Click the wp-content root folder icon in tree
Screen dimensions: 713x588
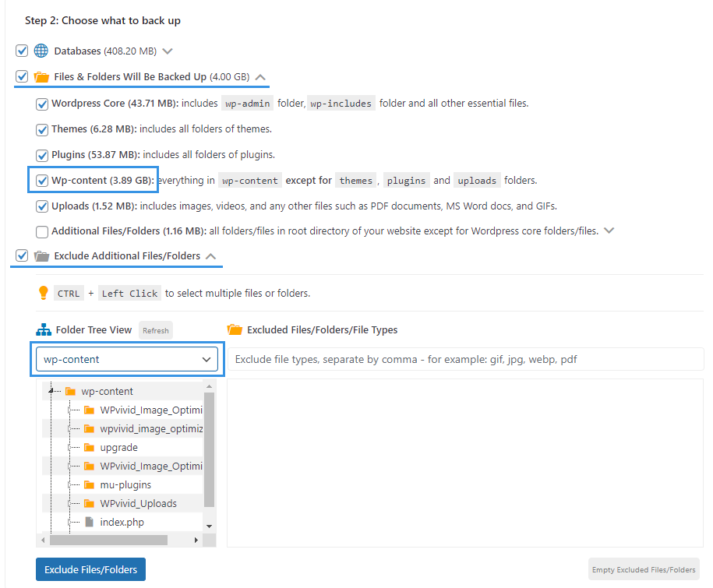70,391
